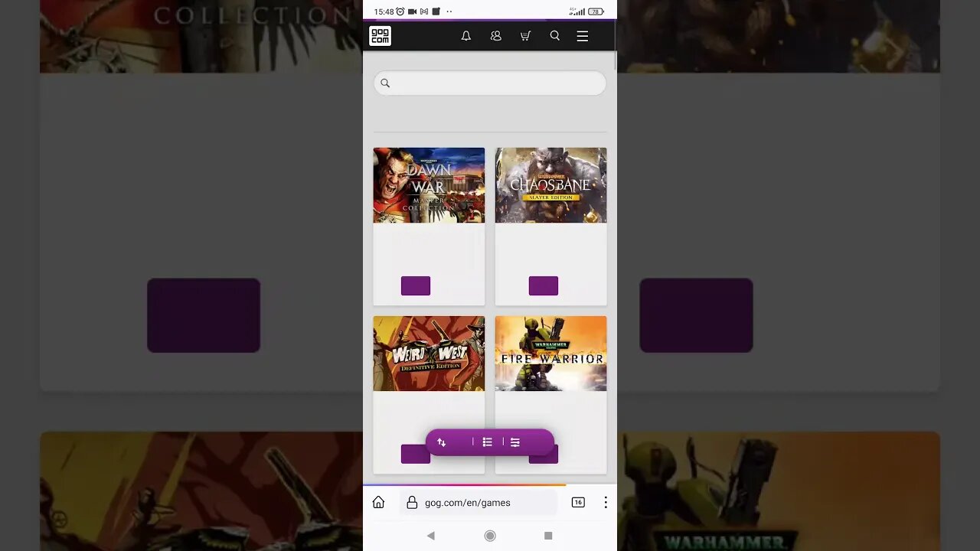The width and height of the screenshot is (980, 551).
Task: Open the Weird West Definitive Edition thumbnail
Action: (x=429, y=354)
